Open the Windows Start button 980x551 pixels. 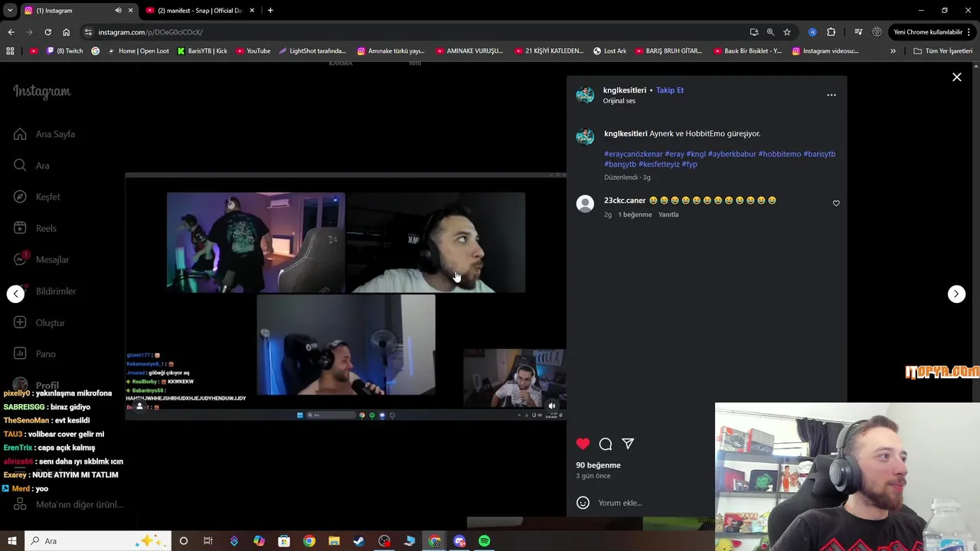[11, 541]
